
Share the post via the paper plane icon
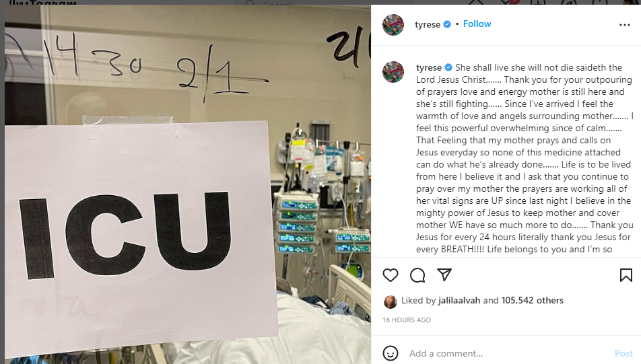444,275
